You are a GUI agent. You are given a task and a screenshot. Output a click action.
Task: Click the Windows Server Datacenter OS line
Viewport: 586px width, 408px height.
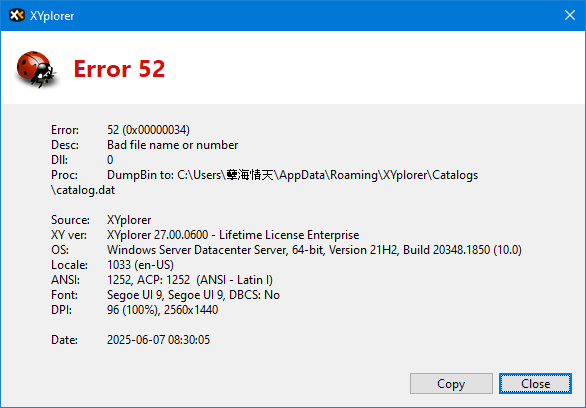(314, 250)
